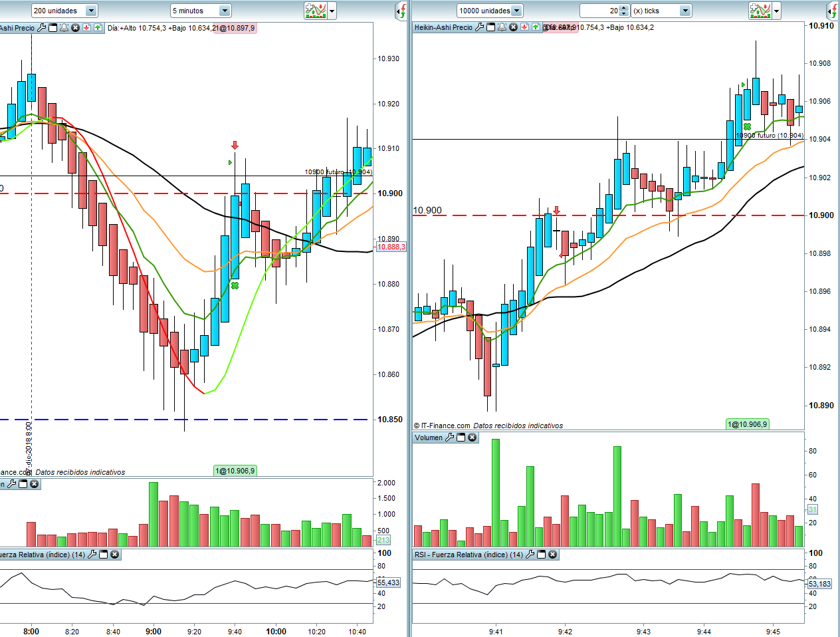Screen dimensions: 840x637
Task: Click 1@10.906,9 position tag on left chart
Action: click(235, 471)
